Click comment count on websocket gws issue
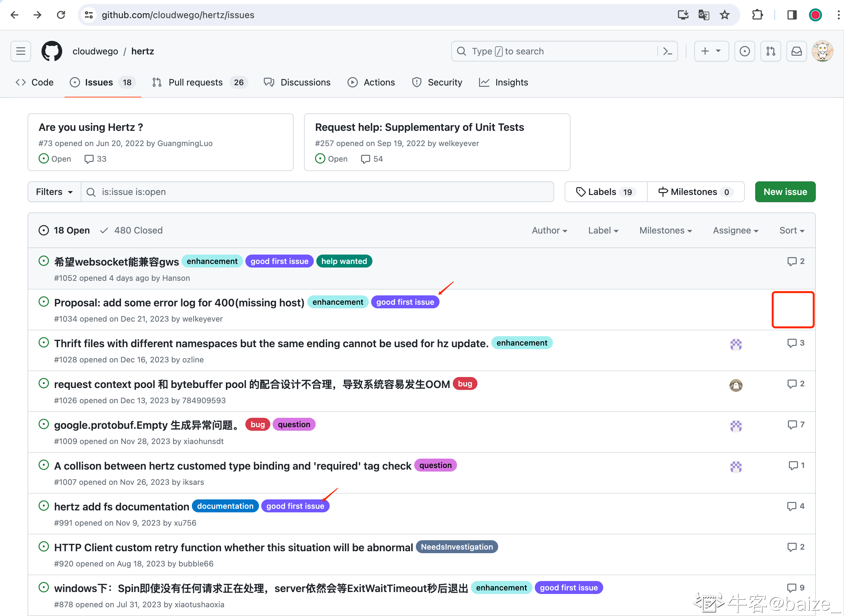This screenshot has width=844, height=616. point(795,261)
